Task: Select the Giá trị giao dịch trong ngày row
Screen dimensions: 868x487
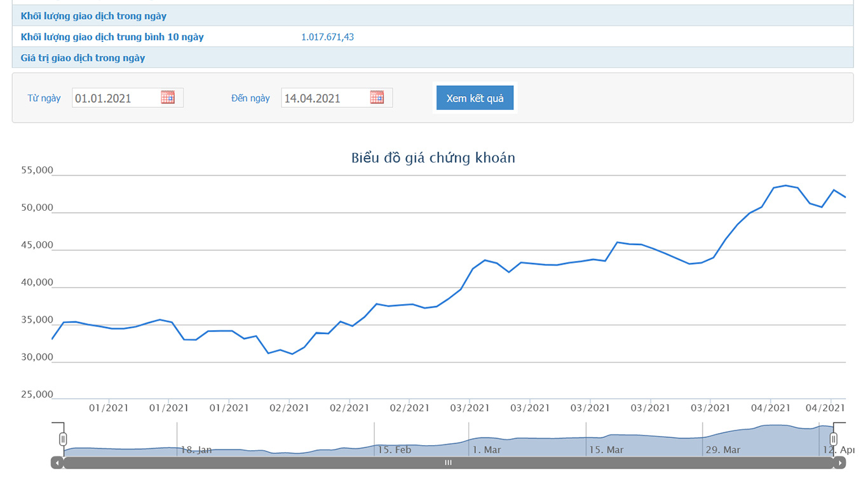Action: click(83, 58)
